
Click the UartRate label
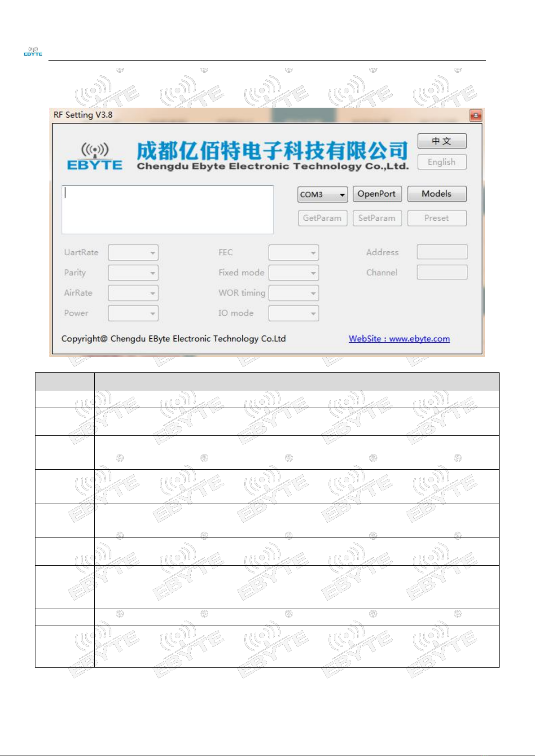coord(81,252)
